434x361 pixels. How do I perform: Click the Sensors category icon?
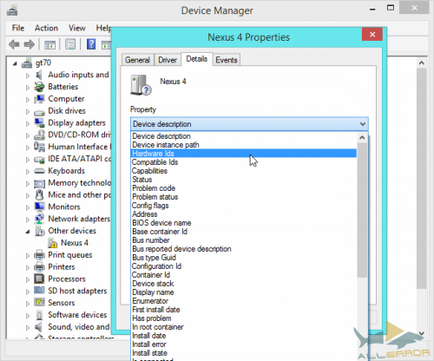[39, 303]
